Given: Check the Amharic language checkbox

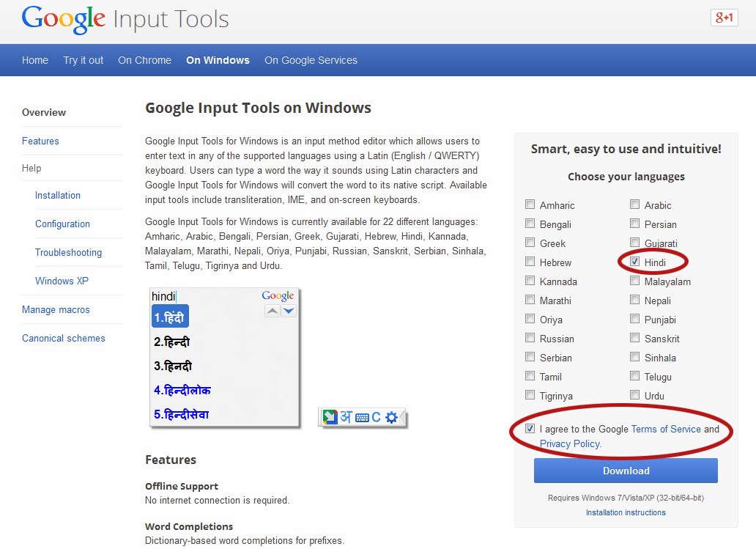Looking at the screenshot, I should [x=530, y=205].
